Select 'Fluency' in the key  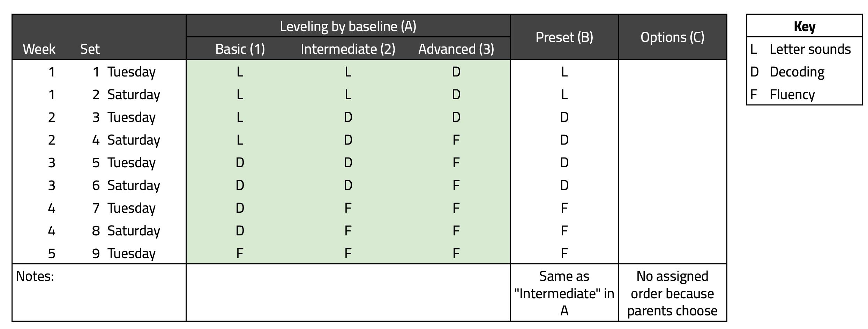[792, 95]
